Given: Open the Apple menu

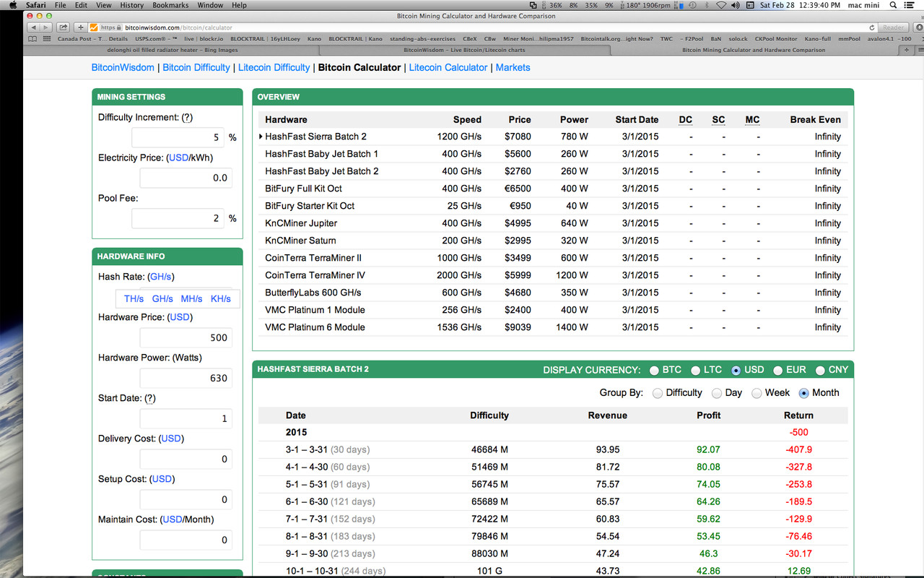Looking at the screenshot, I should [x=13, y=5].
